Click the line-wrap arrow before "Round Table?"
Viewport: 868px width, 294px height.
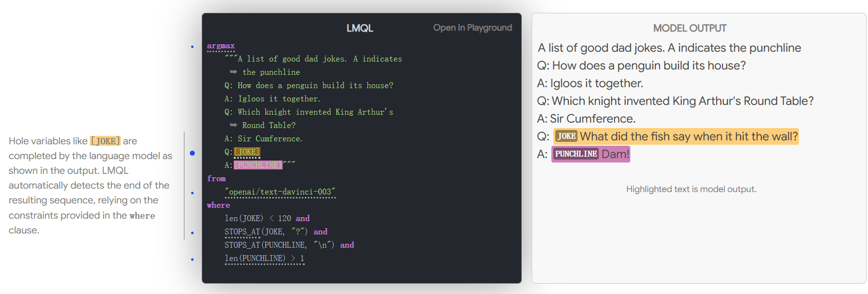(x=233, y=125)
